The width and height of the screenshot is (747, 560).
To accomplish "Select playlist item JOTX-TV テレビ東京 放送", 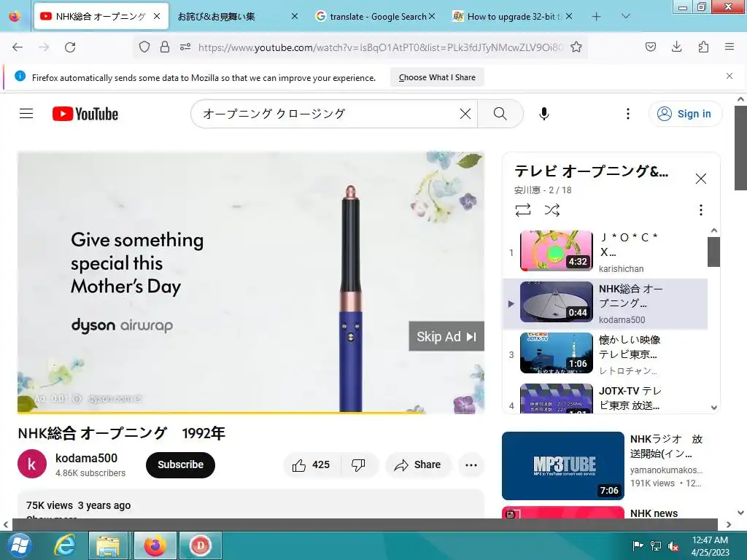I will coord(605,398).
